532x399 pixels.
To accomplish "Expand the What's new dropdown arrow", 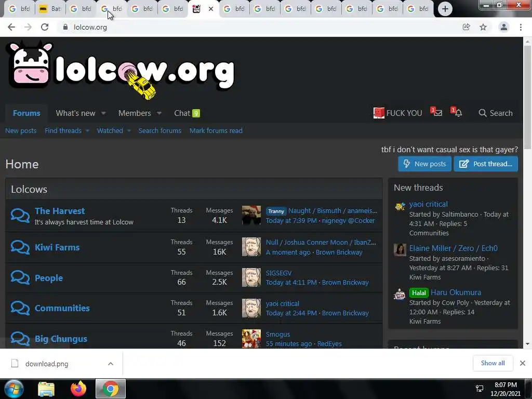I will point(103,113).
